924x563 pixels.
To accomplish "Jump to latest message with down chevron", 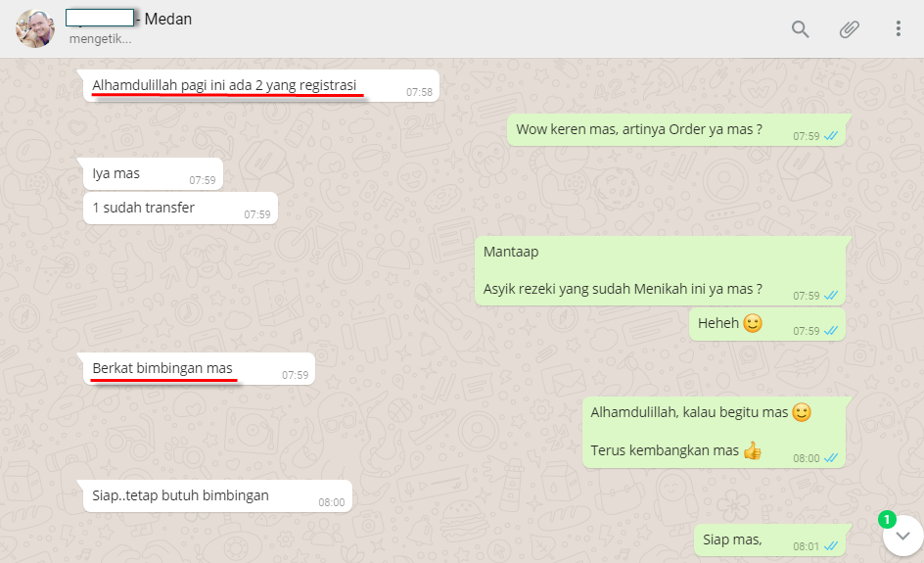I will [x=902, y=536].
